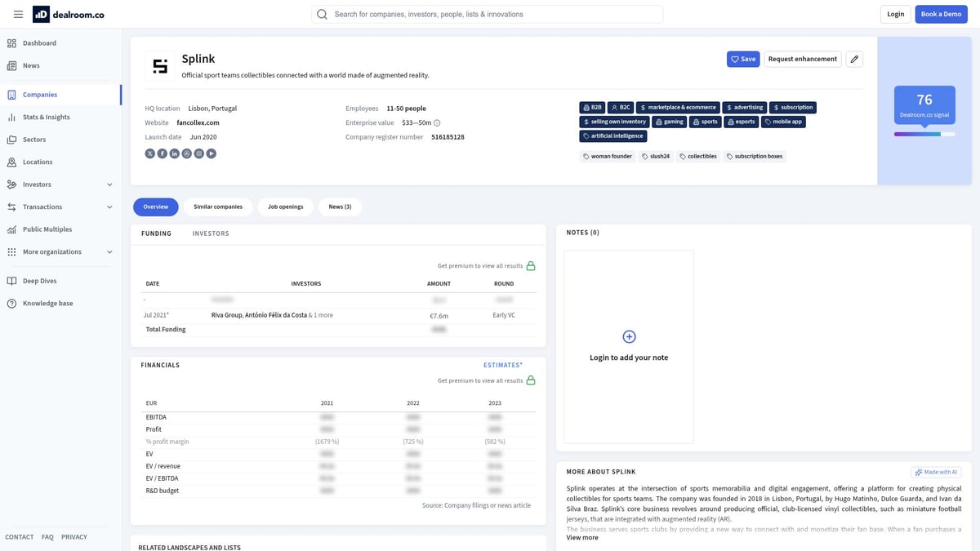Click the Financials premium lock icon
This screenshot has height=551, width=980.
point(531,380)
